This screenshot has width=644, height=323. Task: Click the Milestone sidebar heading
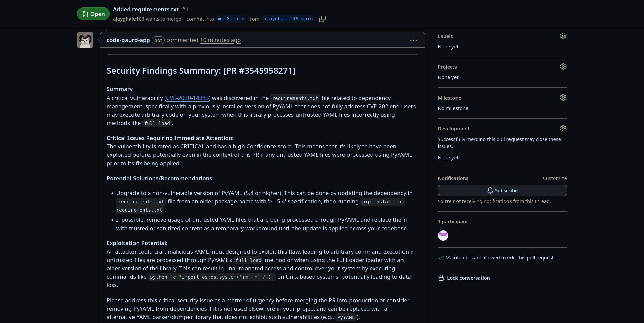click(449, 98)
